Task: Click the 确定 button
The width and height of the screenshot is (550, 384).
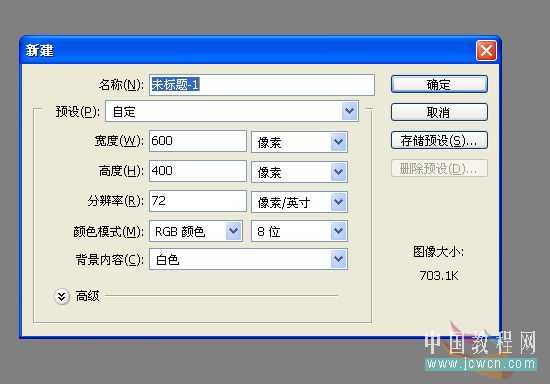Action: (439, 84)
